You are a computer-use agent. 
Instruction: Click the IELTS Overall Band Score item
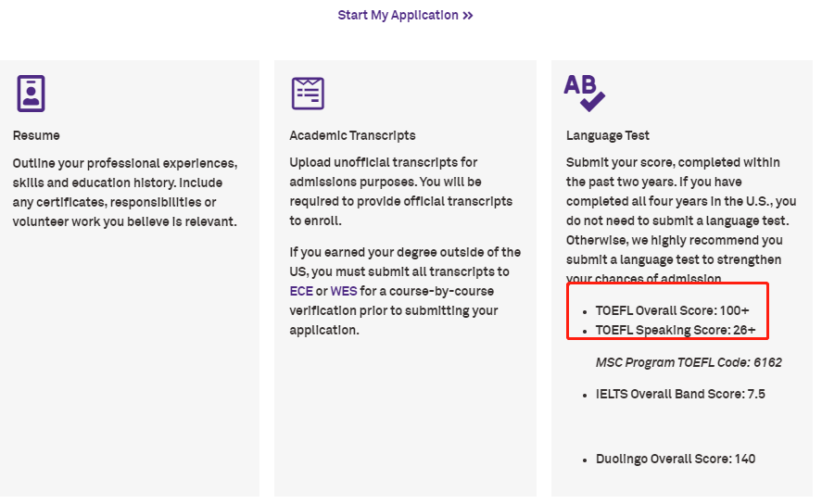680,394
